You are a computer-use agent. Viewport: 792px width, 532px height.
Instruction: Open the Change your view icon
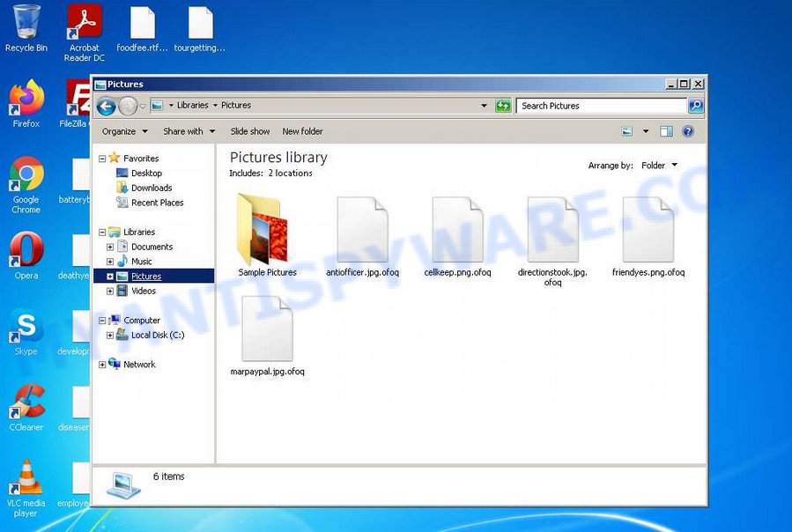[628, 130]
